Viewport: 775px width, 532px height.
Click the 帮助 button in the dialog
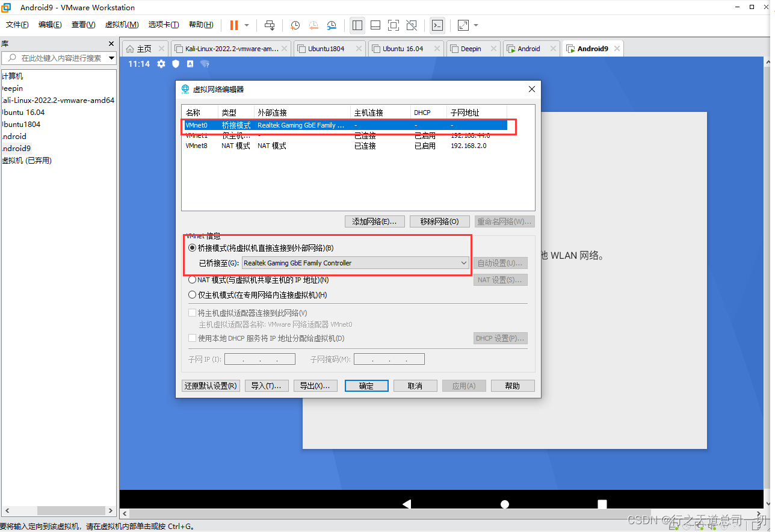(x=513, y=386)
